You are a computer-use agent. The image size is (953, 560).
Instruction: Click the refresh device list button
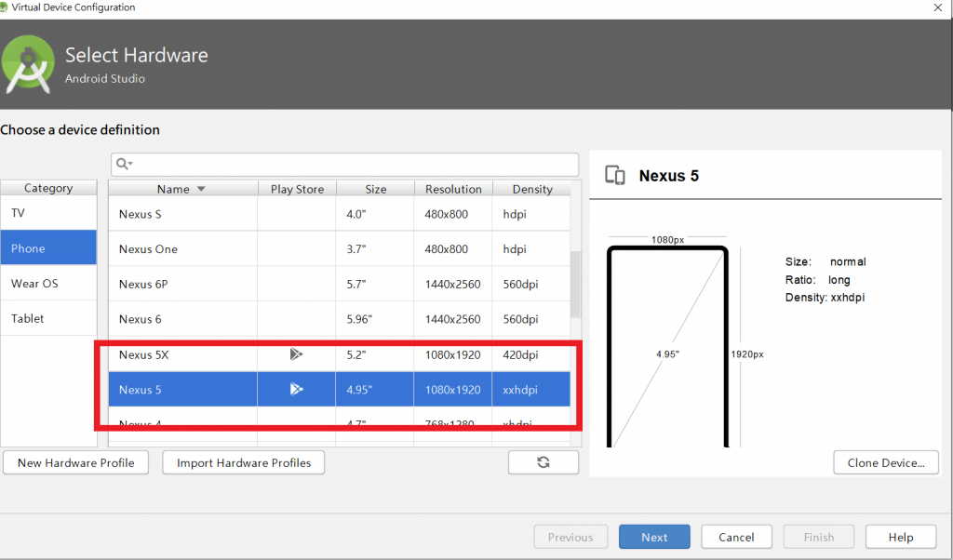544,462
